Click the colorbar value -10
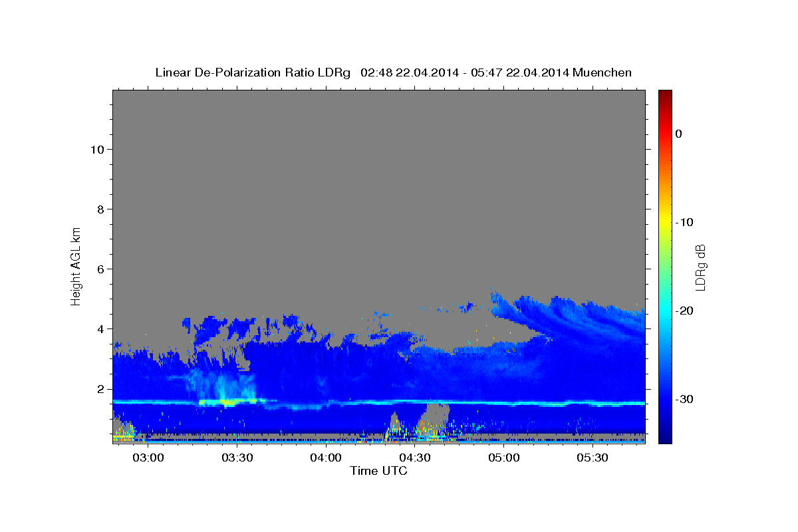The width and height of the screenshot is (798, 532). tap(685, 222)
